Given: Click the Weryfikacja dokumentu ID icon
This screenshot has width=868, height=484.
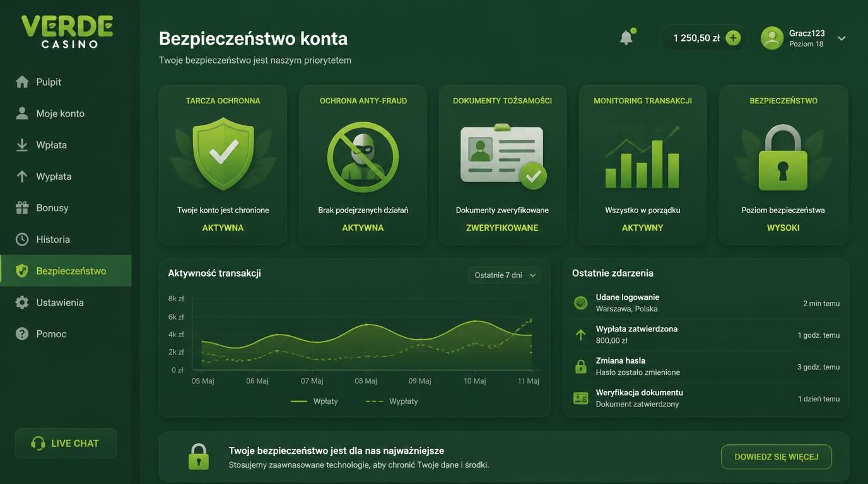Looking at the screenshot, I should click(581, 398).
